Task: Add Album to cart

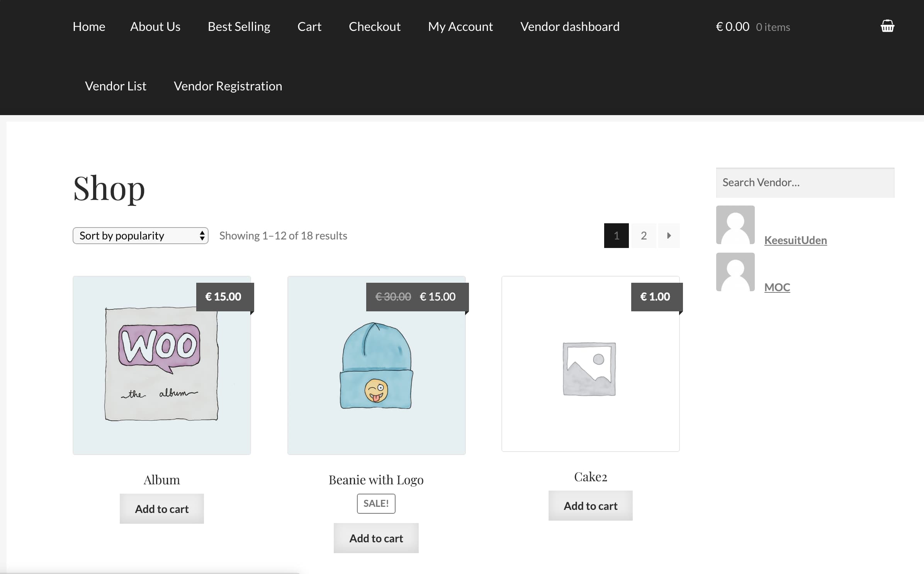Action: coord(161,509)
